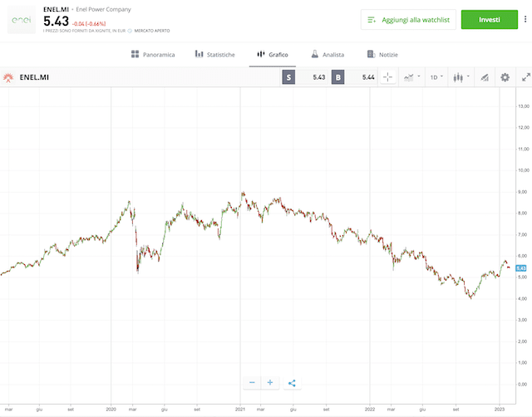Click the sell price 5.43 value
This screenshot has width=532, height=417.
tap(318, 77)
